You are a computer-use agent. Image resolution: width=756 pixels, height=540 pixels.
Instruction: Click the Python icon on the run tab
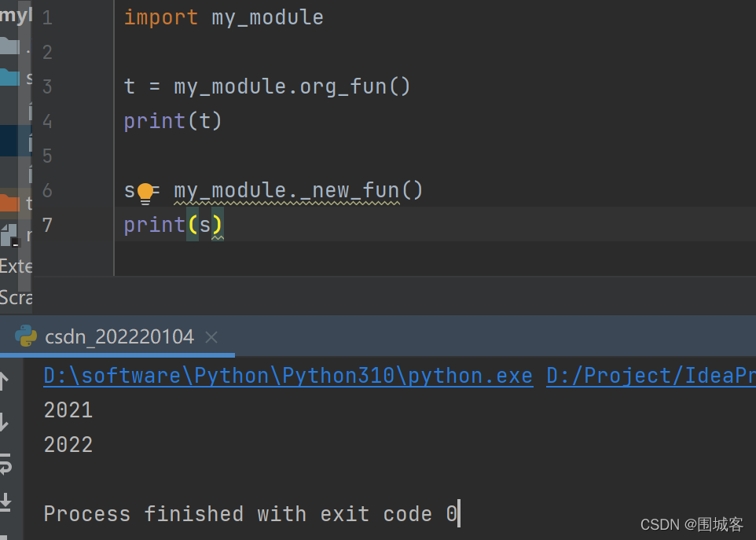coord(26,336)
